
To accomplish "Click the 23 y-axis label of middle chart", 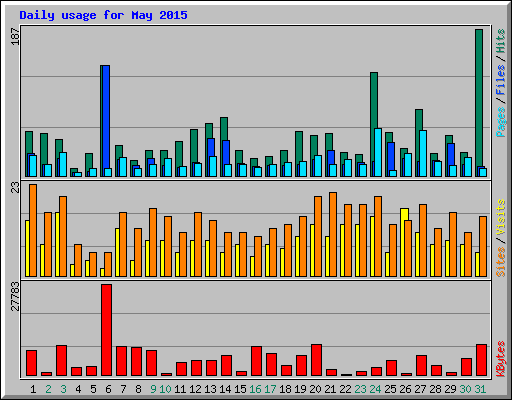I will [x=15, y=187].
